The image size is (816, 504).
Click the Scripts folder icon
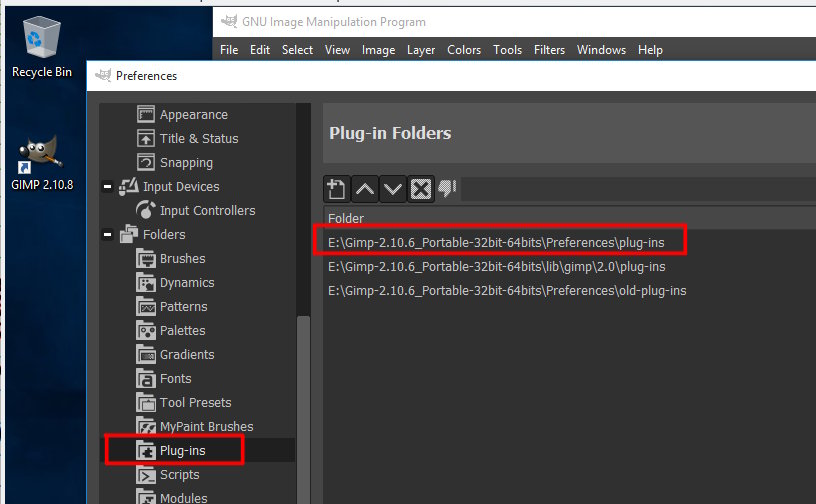146,474
